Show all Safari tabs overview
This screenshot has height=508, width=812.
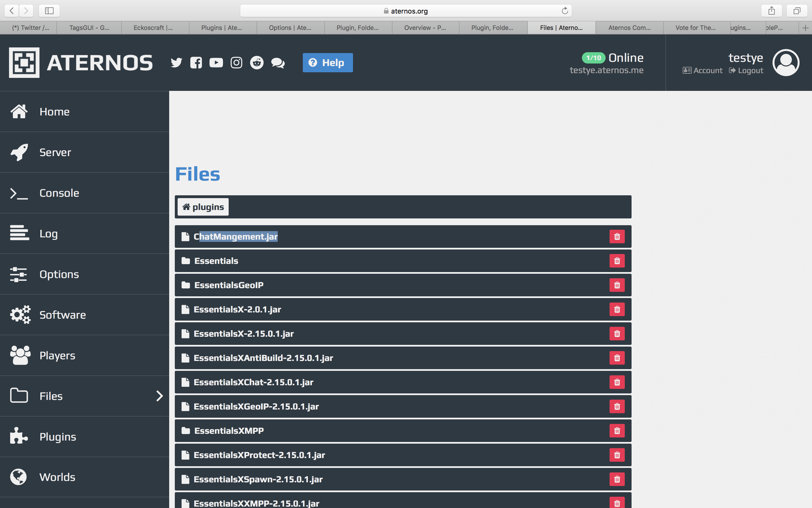coord(797,11)
